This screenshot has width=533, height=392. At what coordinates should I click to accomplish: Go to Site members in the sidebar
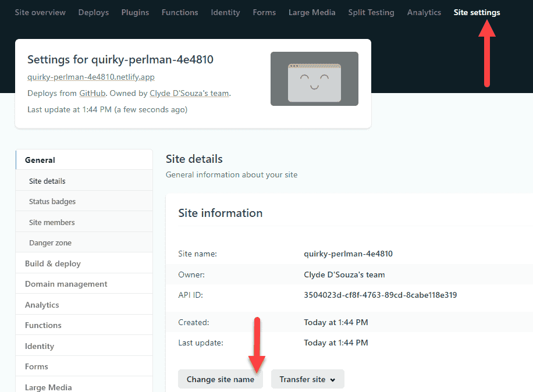point(84,222)
